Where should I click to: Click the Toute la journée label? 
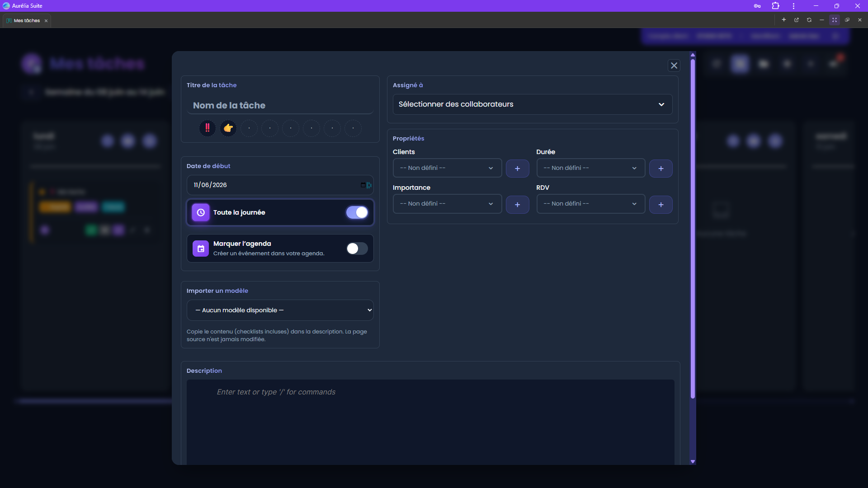(x=239, y=212)
